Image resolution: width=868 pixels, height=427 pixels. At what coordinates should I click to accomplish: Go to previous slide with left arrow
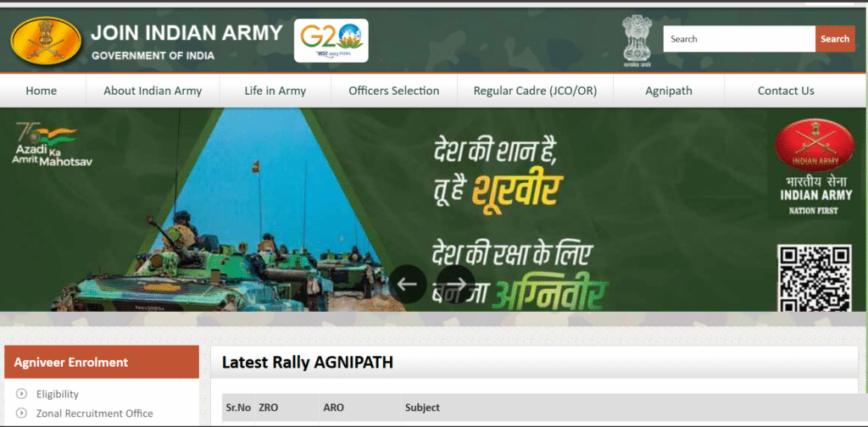[x=408, y=284]
